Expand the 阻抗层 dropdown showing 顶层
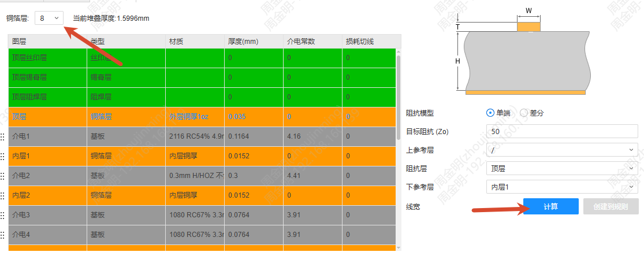The height and width of the screenshot is (278, 644). point(562,168)
